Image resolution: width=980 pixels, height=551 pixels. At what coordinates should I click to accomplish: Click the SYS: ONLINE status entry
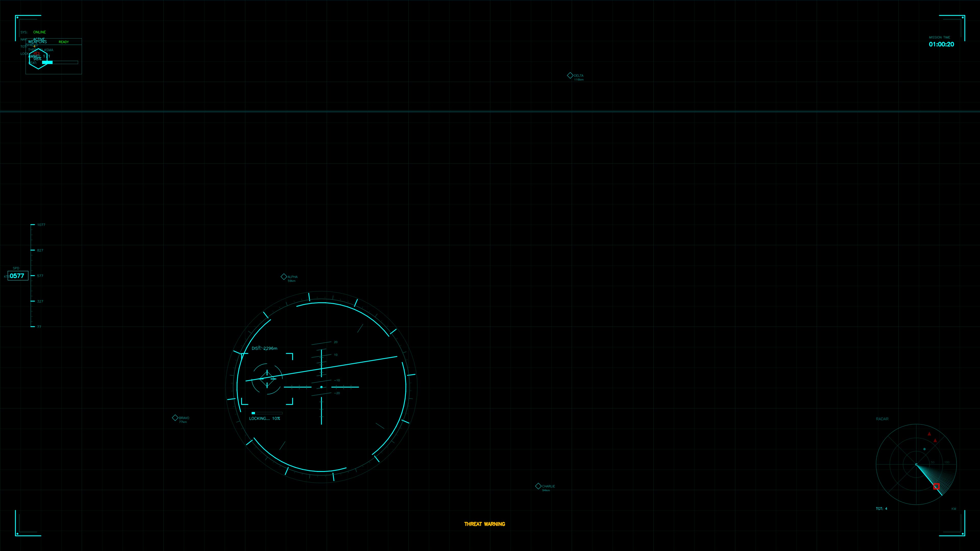pyautogui.click(x=39, y=32)
